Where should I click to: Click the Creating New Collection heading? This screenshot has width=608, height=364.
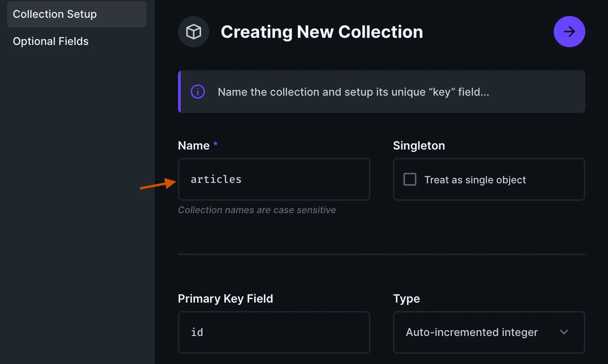coord(322,32)
